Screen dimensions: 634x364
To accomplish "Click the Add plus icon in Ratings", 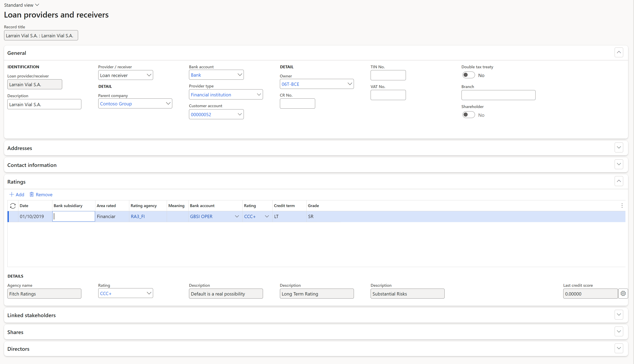I will pos(11,194).
